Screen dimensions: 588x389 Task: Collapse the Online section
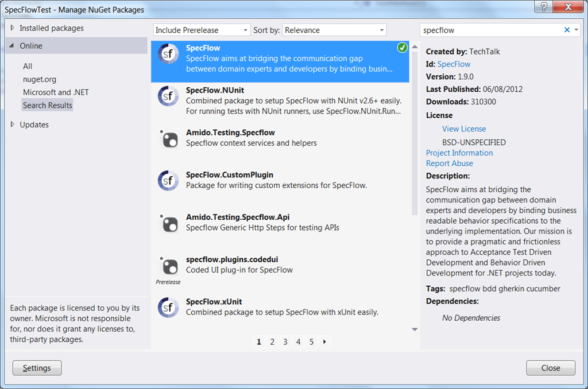click(12, 45)
